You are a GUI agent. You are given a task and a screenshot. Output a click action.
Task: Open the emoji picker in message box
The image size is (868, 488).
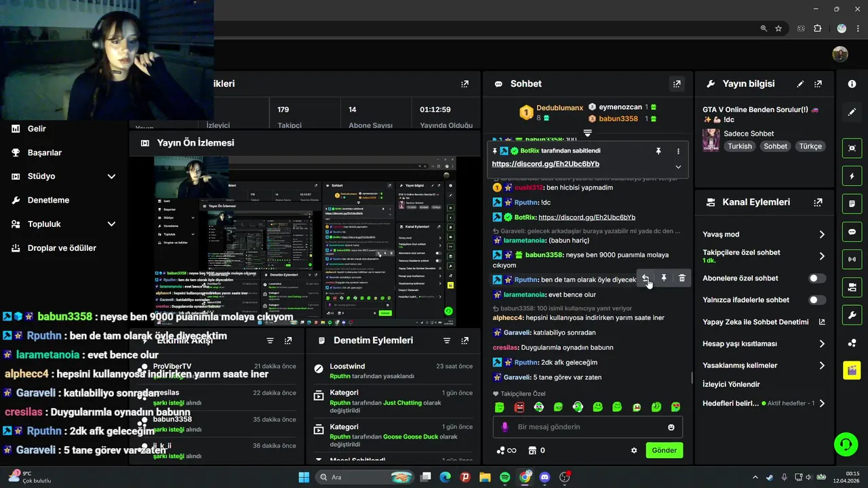click(671, 427)
